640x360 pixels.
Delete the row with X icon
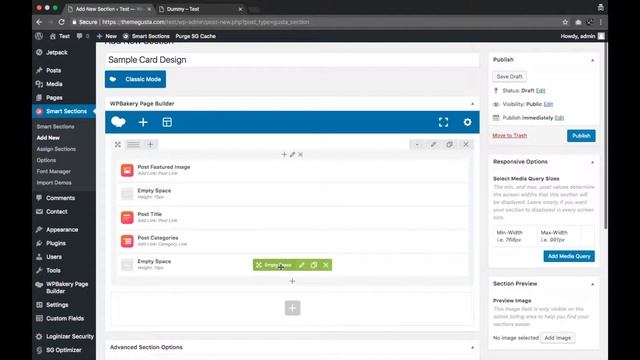[466, 144]
